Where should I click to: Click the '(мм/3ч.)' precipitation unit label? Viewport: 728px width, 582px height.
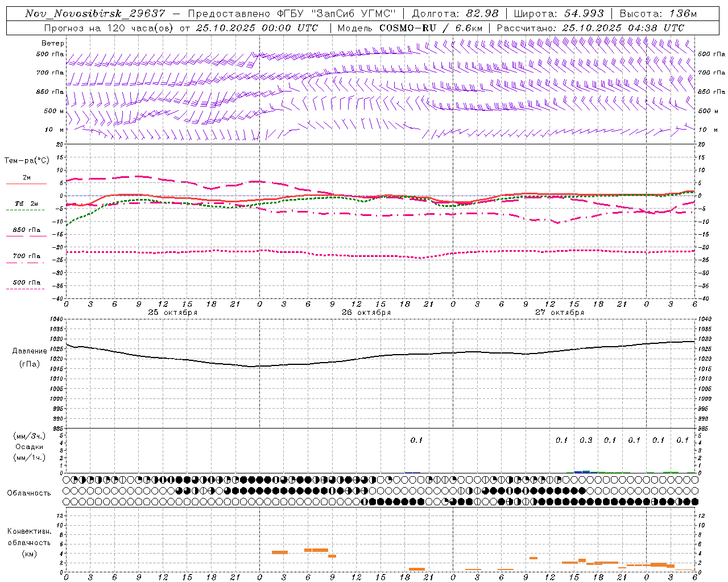click(30, 436)
